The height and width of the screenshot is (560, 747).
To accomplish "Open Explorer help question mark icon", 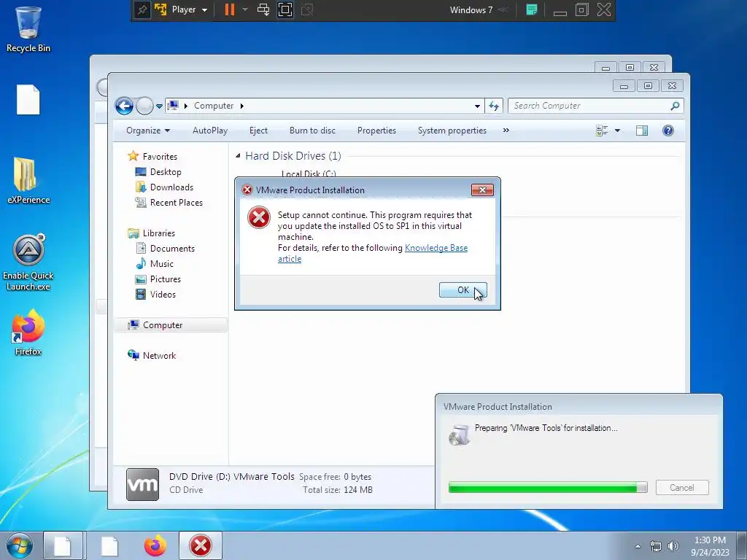I will (668, 131).
